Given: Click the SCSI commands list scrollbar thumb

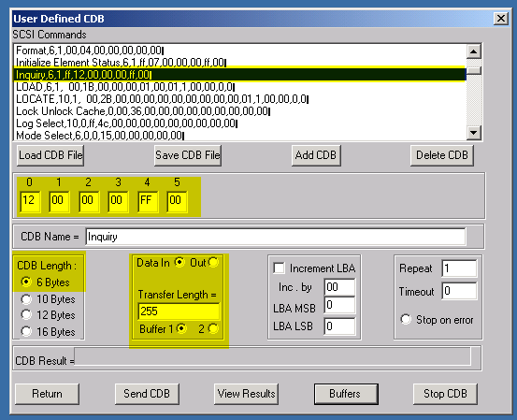Looking at the screenshot, I should (474, 70).
